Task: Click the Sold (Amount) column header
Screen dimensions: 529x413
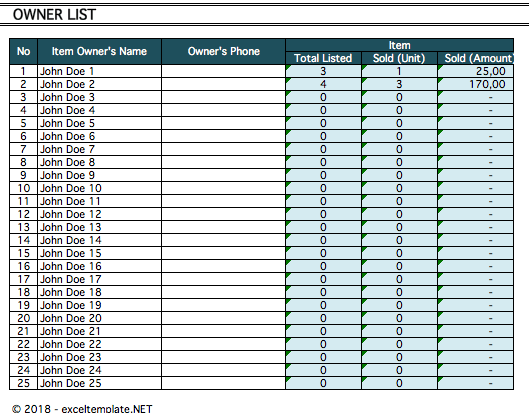Action: coord(476,58)
